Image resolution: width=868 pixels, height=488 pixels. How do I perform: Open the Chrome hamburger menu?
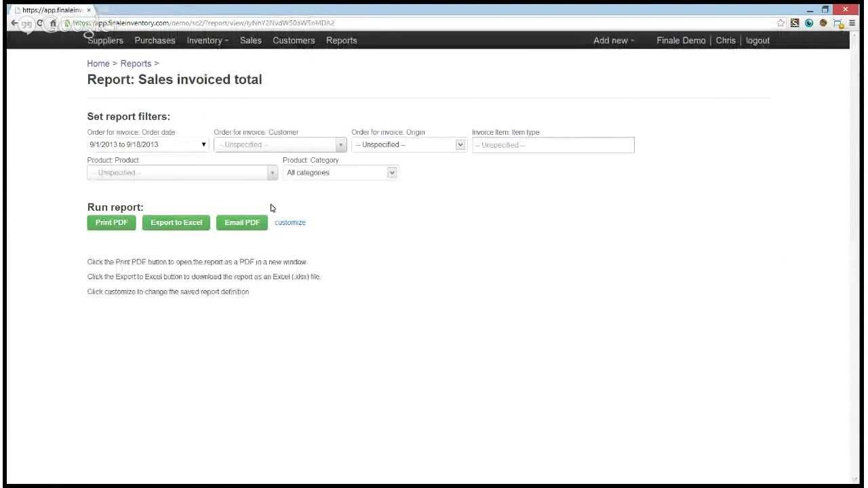[852, 23]
